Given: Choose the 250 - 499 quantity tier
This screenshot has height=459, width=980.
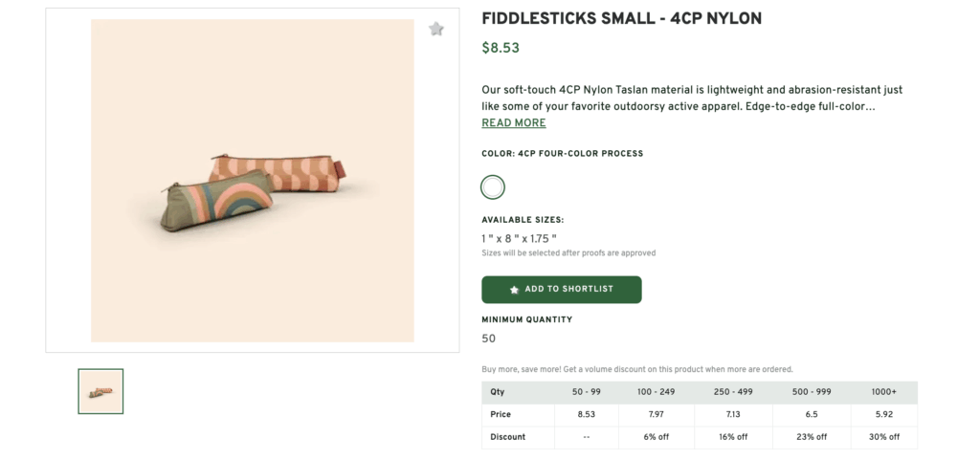Looking at the screenshot, I should (731, 392).
